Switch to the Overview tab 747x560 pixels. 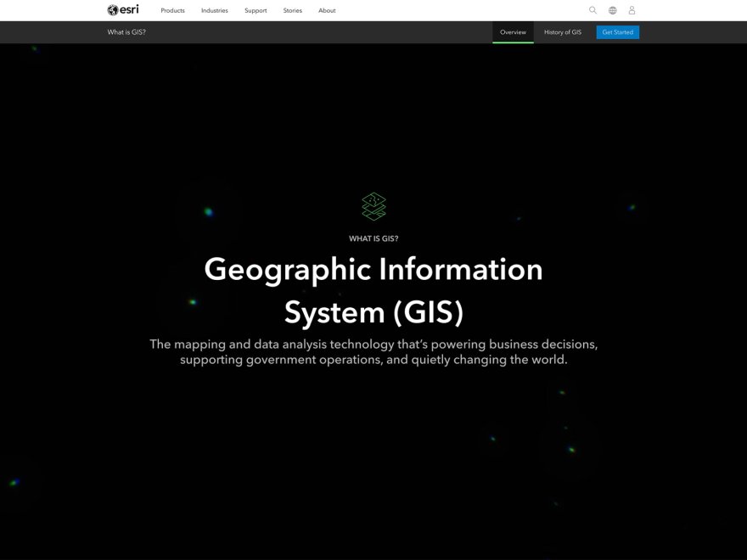[513, 31]
